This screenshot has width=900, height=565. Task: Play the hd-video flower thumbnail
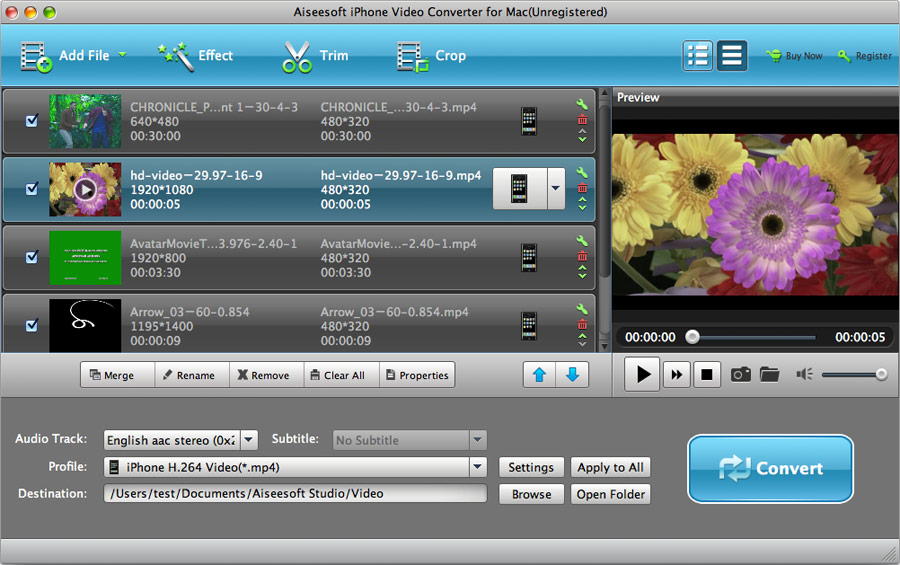click(x=85, y=189)
